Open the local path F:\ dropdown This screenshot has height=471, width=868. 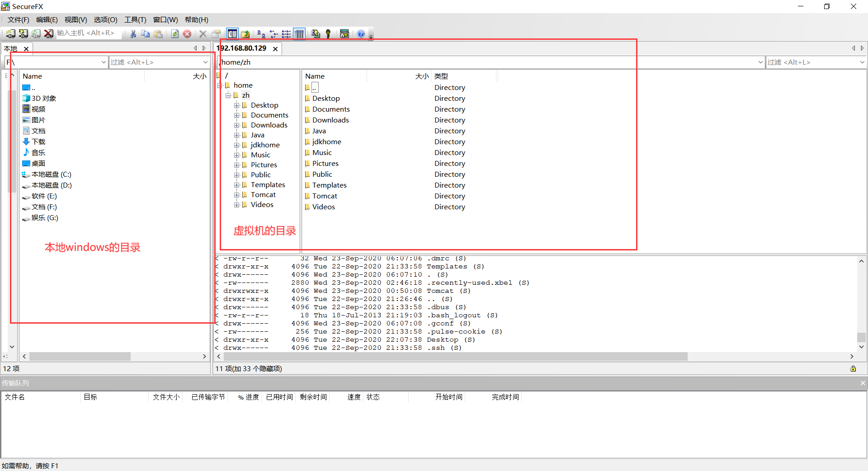(x=104, y=62)
